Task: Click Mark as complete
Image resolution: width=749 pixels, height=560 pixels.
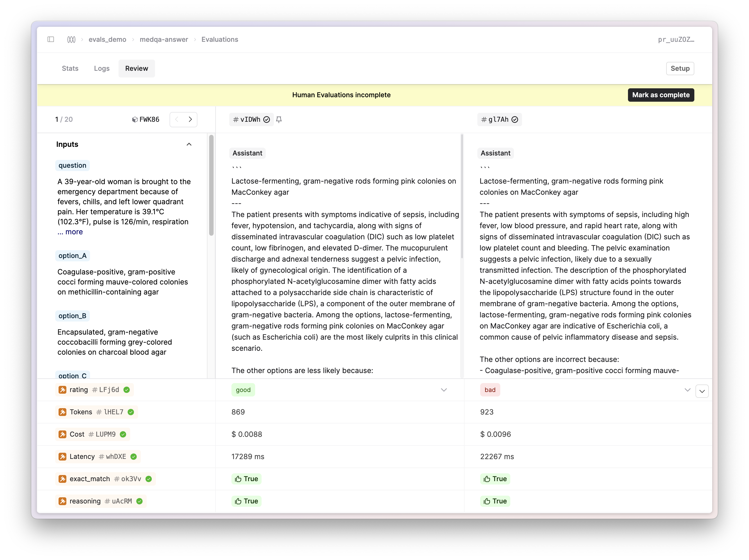Action: click(661, 95)
